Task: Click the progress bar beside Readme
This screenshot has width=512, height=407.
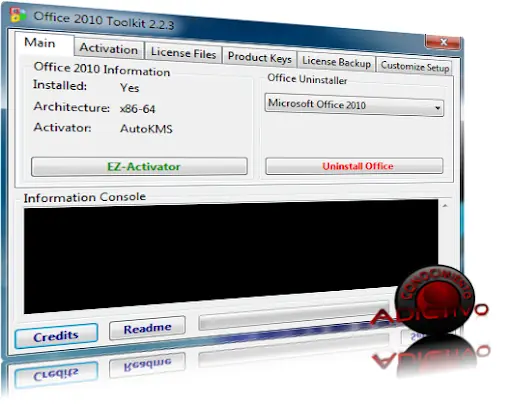Action: coord(293,315)
